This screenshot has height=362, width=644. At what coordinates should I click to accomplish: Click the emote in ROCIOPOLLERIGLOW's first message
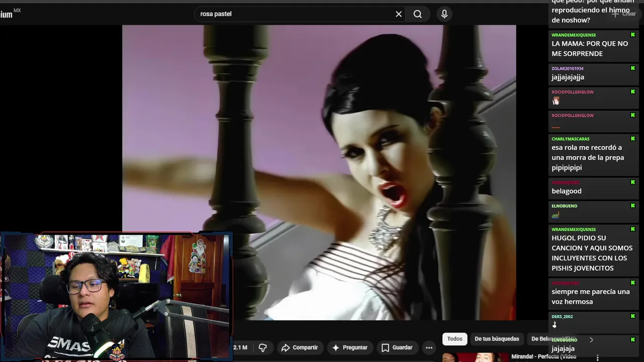(555, 101)
